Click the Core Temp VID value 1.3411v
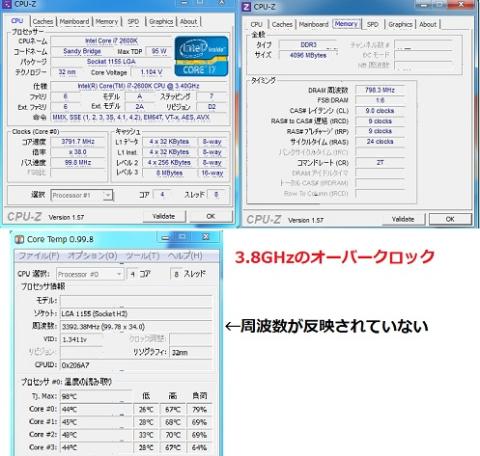Screen dimensions: 480x456 pos(82,340)
